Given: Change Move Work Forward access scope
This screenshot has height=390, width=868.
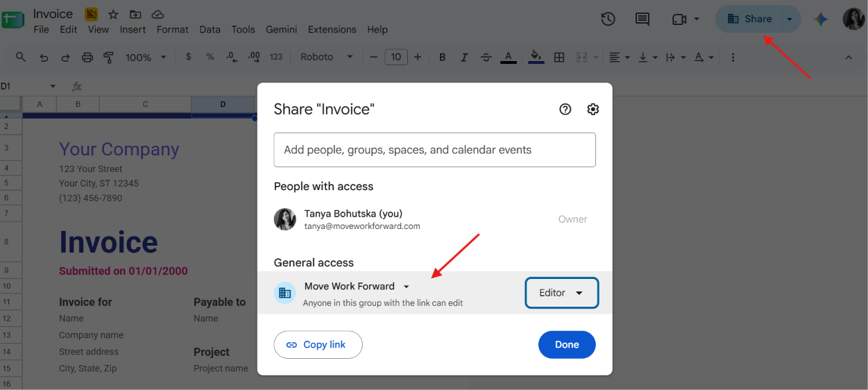Looking at the screenshot, I should (357, 287).
